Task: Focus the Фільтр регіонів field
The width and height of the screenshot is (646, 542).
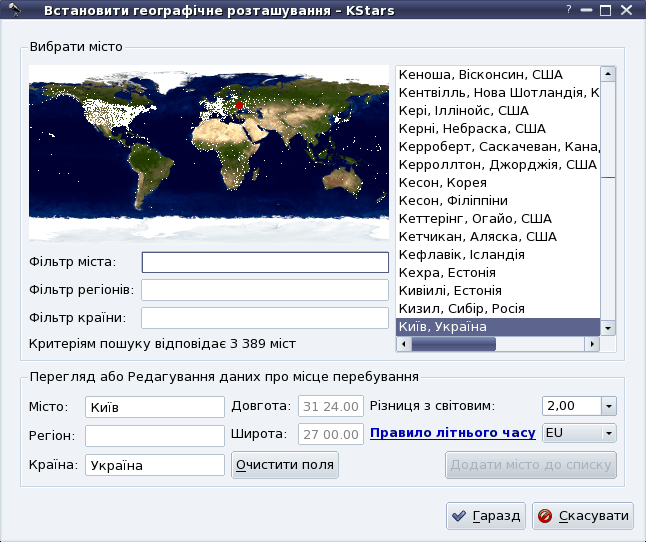Action: pos(265,290)
